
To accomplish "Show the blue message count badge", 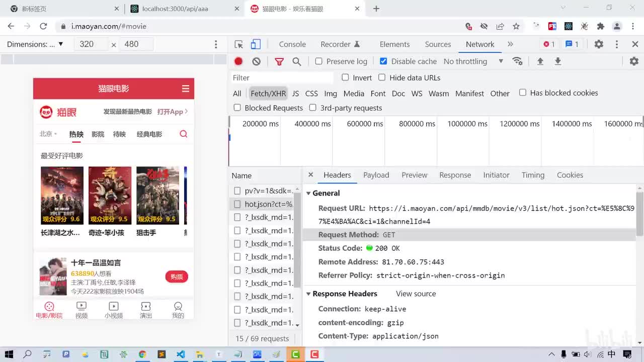I will [x=572, y=44].
